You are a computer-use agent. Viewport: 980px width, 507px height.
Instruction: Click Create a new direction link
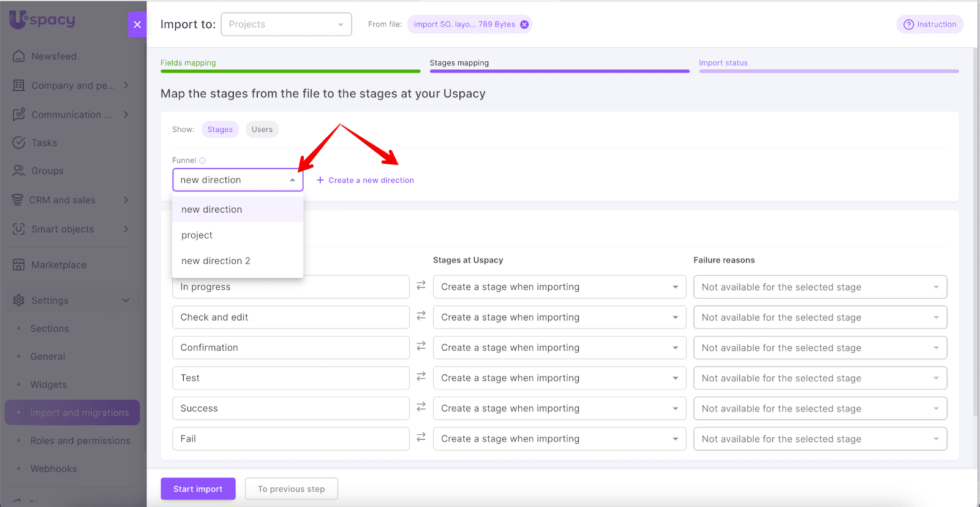click(366, 180)
